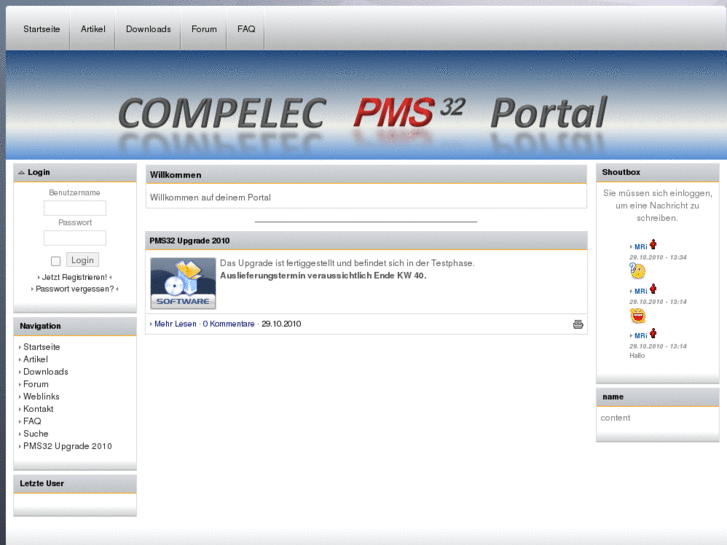727x545 pixels.
Task: Click the Navigation panel header
Action: (75, 326)
